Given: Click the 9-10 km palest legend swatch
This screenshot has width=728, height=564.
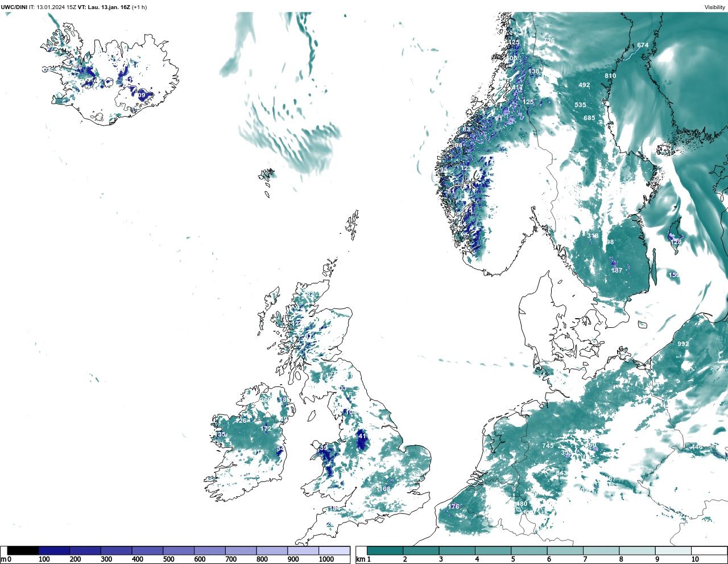Looking at the screenshot, I should (673, 550).
